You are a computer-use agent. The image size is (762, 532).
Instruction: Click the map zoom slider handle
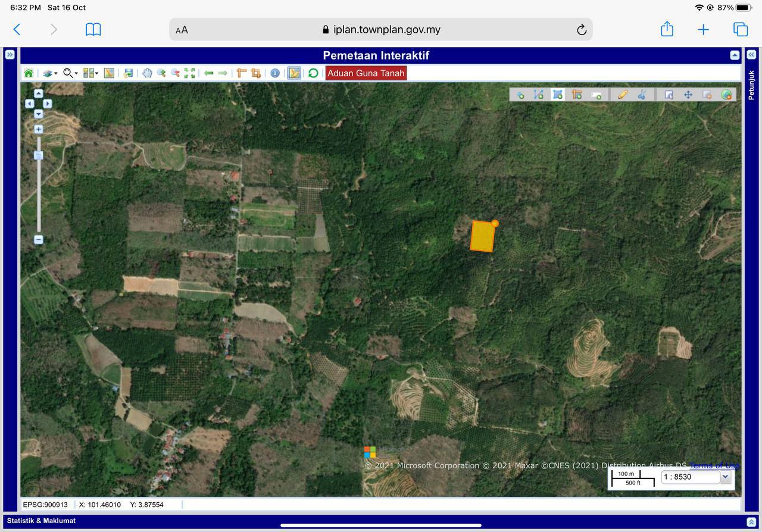tap(39, 155)
